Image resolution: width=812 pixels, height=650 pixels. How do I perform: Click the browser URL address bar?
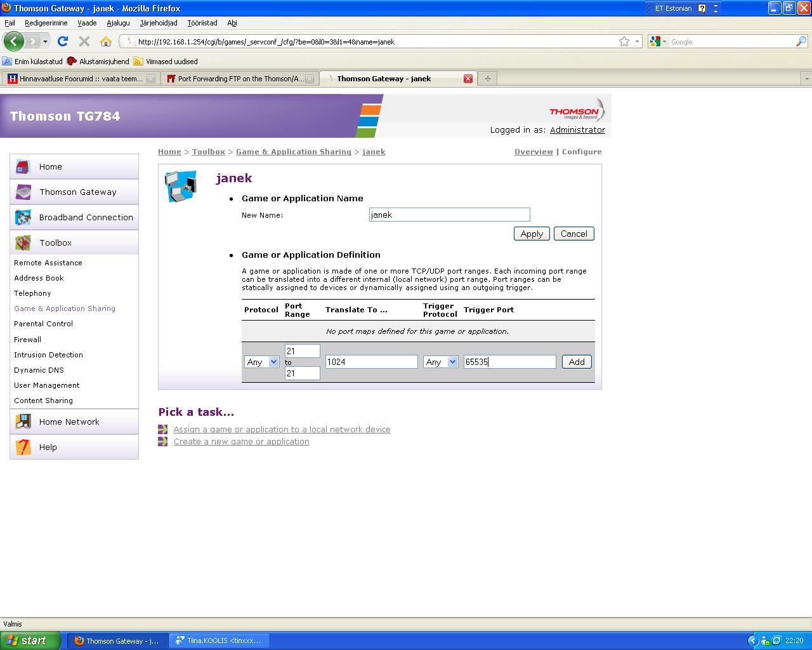point(374,41)
